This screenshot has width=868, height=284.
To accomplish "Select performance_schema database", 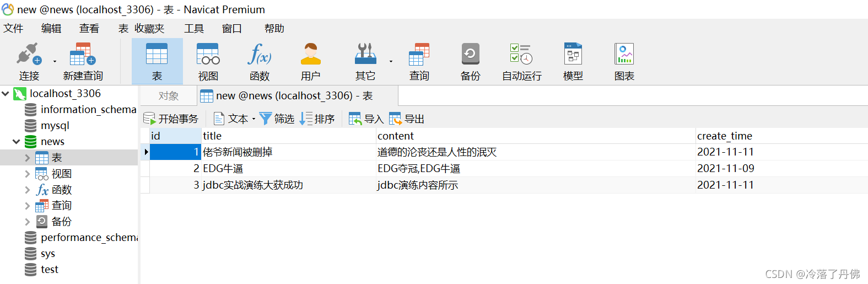I will 89,238.
